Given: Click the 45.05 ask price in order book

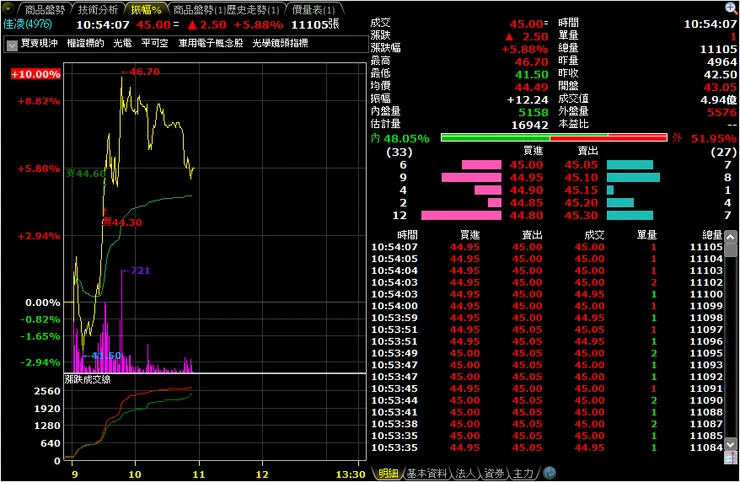Looking at the screenshot, I should coord(581,165).
